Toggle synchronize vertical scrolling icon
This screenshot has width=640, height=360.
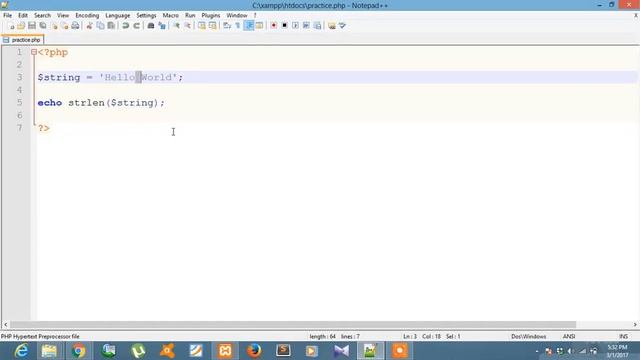[x=202, y=26]
